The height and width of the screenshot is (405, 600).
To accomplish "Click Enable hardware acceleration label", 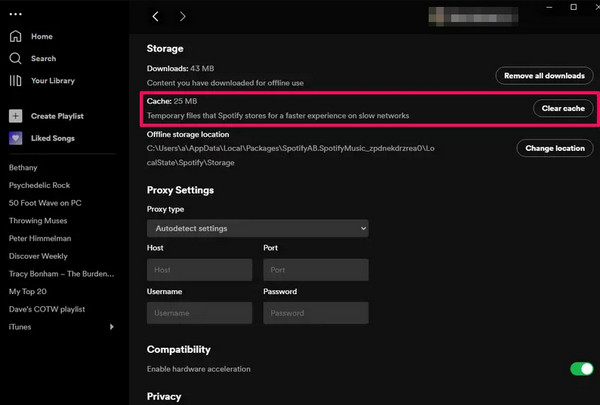I will [x=199, y=369].
